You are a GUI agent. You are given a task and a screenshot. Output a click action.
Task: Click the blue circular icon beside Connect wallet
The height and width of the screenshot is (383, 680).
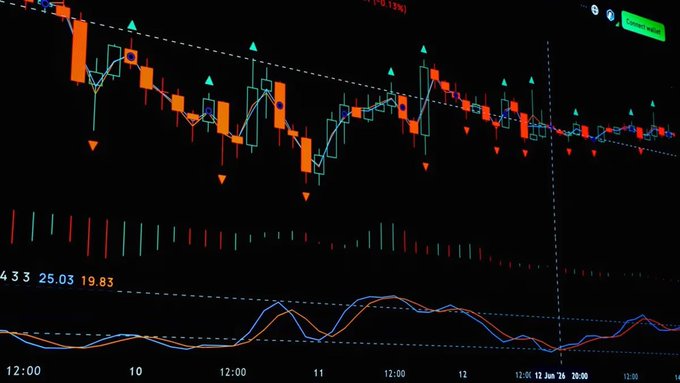click(611, 15)
